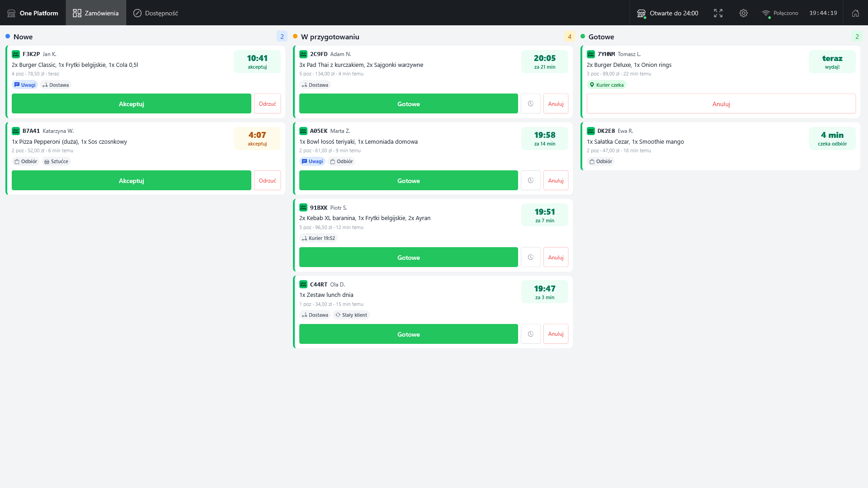Viewport: 868px width, 488px height.
Task: Click the W przygotowaniu column header
Action: pyautogui.click(x=330, y=37)
